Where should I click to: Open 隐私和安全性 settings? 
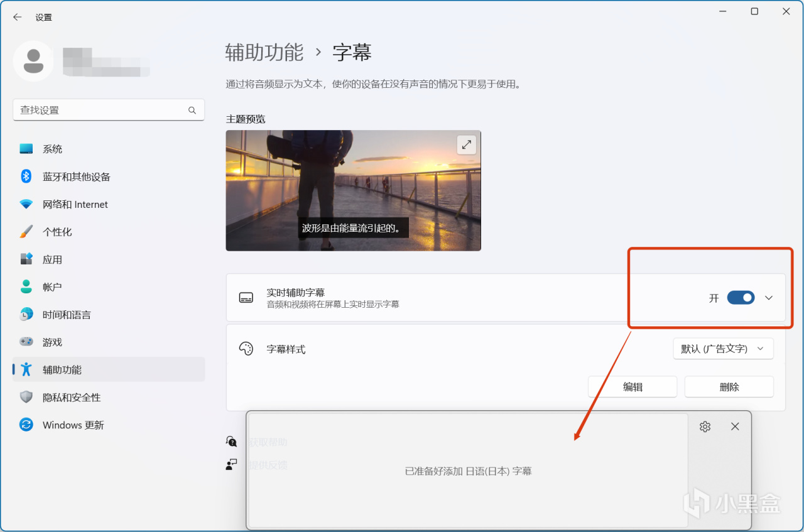click(x=109, y=398)
